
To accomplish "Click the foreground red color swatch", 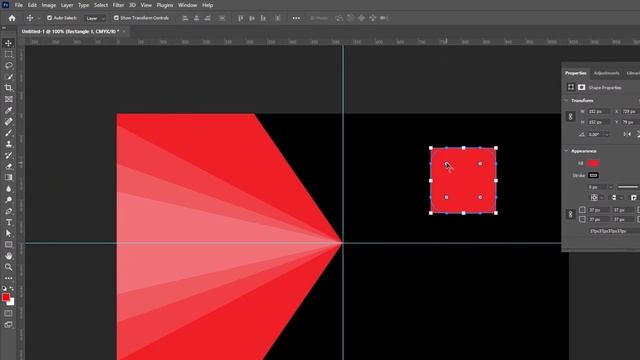I will (6, 297).
